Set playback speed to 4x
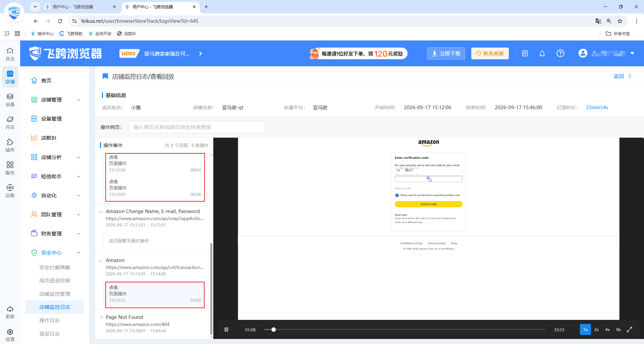This screenshot has width=644, height=344. (x=607, y=330)
